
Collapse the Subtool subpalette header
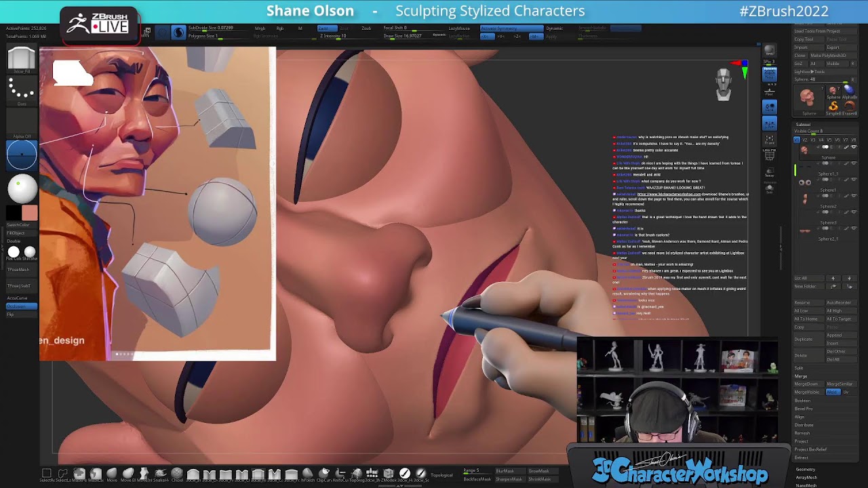click(x=803, y=124)
